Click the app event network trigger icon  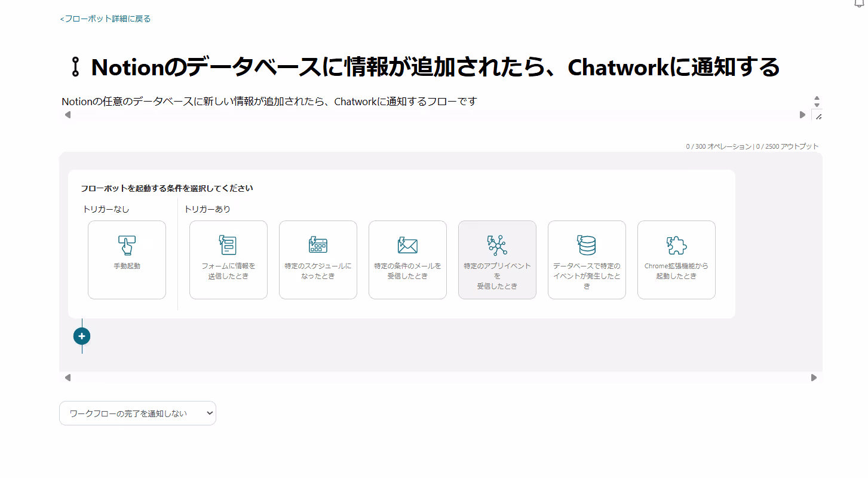click(x=497, y=245)
